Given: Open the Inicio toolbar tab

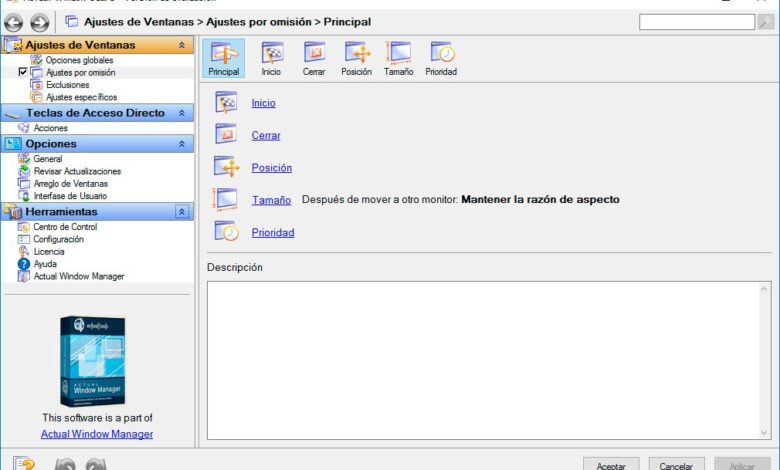Looking at the screenshot, I should point(271,58).
